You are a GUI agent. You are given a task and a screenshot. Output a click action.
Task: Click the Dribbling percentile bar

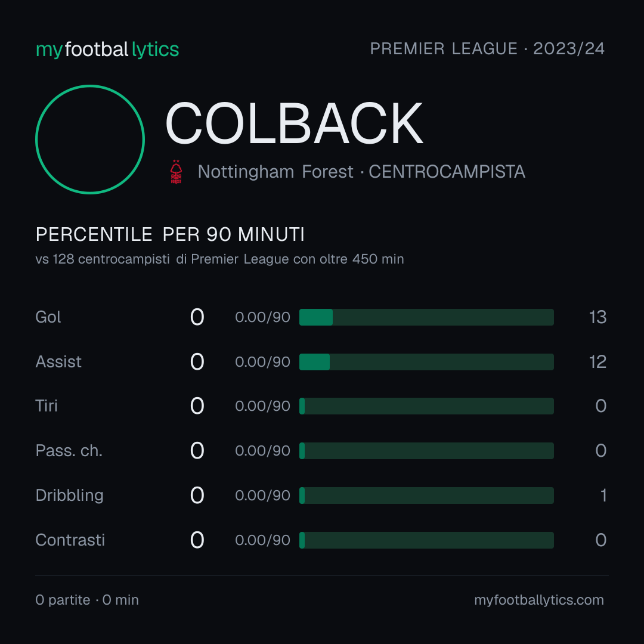point(426,496)
